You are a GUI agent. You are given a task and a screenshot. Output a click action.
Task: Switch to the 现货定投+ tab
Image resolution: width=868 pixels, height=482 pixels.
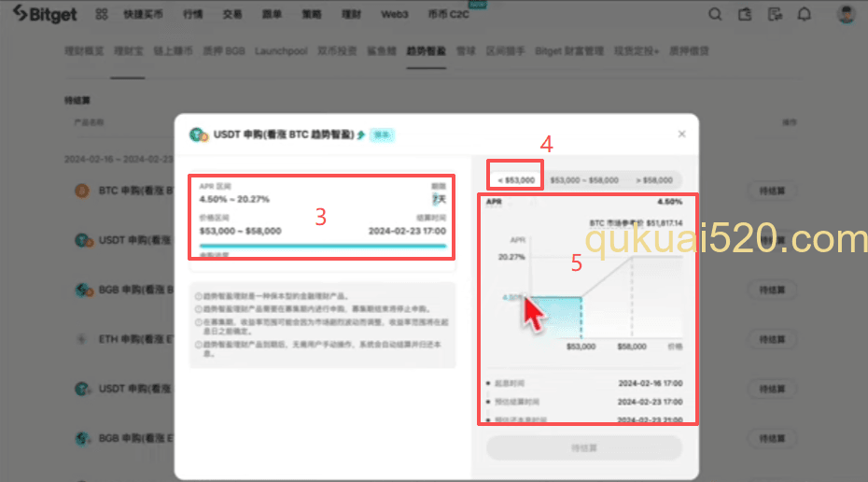point(636,51)
